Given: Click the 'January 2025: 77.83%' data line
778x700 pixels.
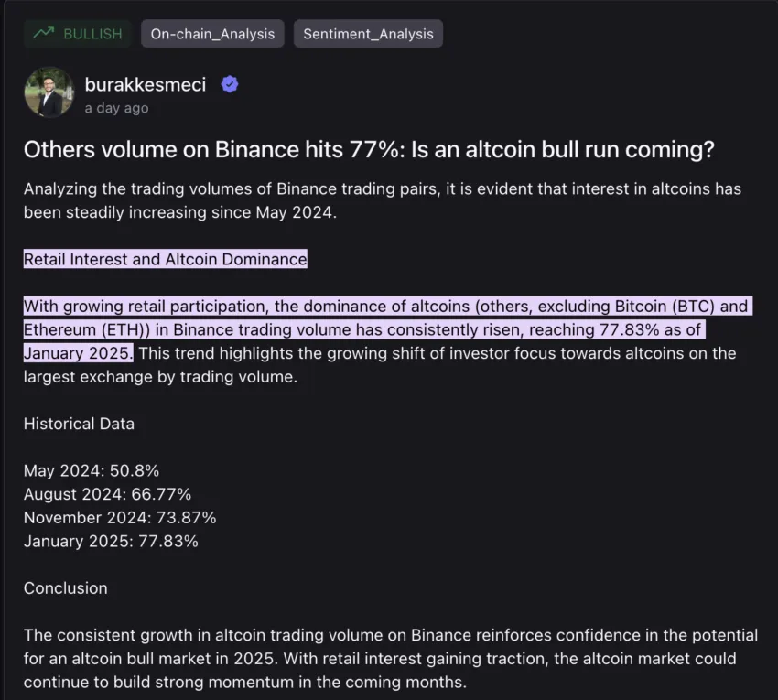Looking at the screenshot, I should click(x=111, y=541).
